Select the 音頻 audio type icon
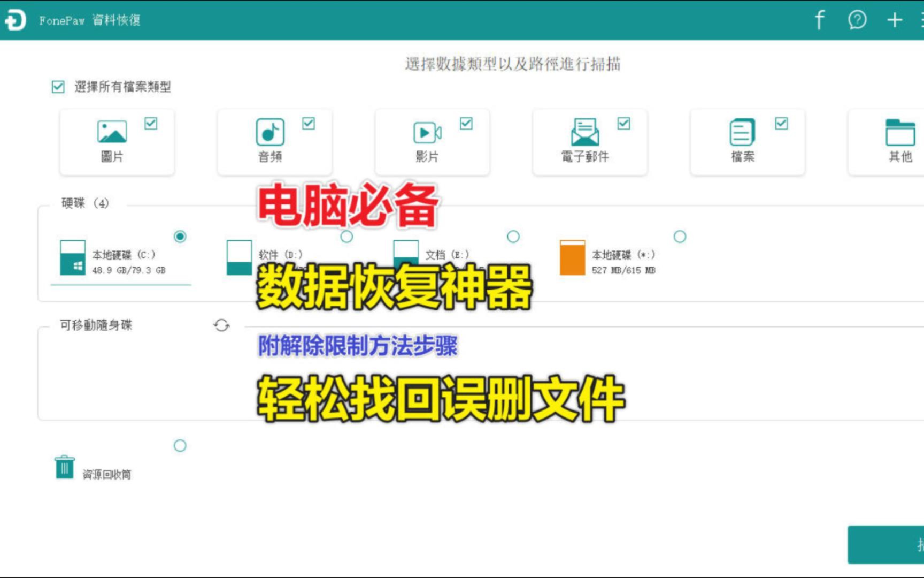 [270, 132]
